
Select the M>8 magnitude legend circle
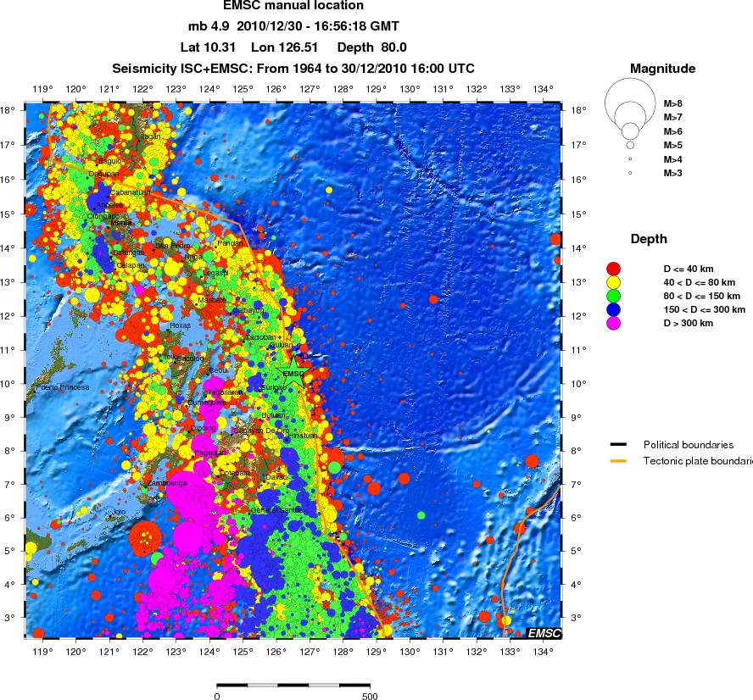coord(630,103)
